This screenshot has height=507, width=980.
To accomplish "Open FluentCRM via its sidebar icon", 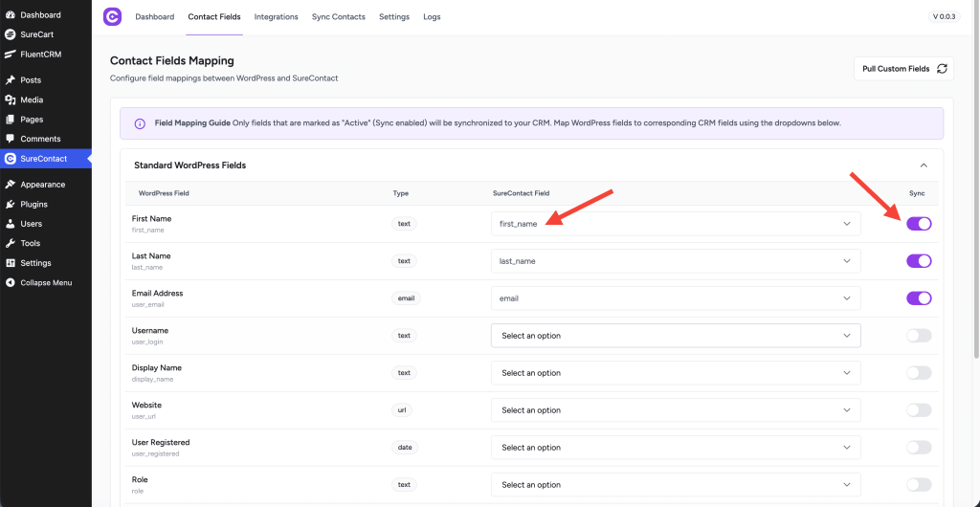I will click(10, 55).
